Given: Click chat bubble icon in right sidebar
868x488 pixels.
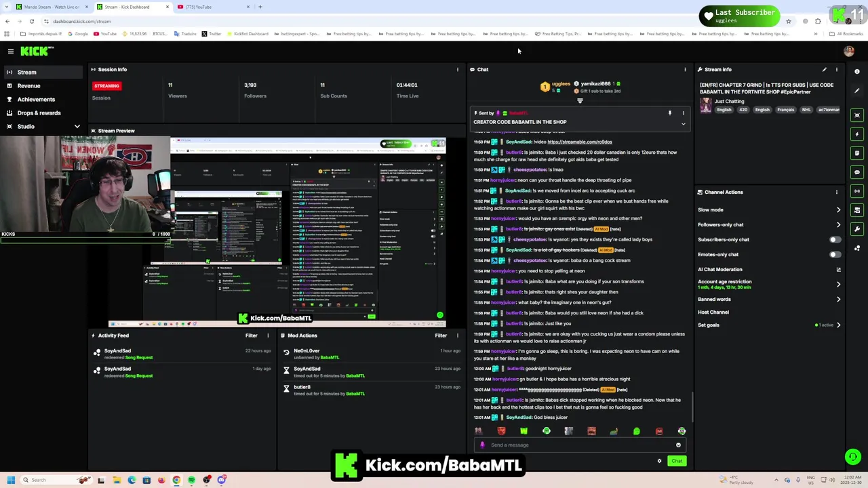Looking at the screenshot, I should pos(857,172).
